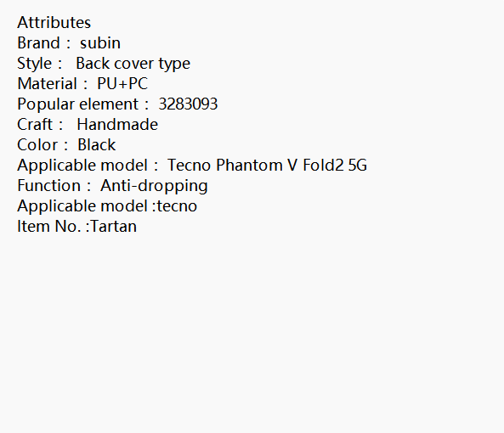This screenshot has height=433, width=504.
Task: Select the PU+PC material value
Action: [x=122, y=83]
